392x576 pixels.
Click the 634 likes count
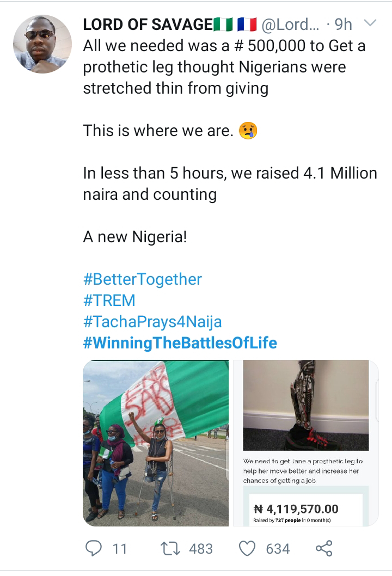click(x=278, y=548)
